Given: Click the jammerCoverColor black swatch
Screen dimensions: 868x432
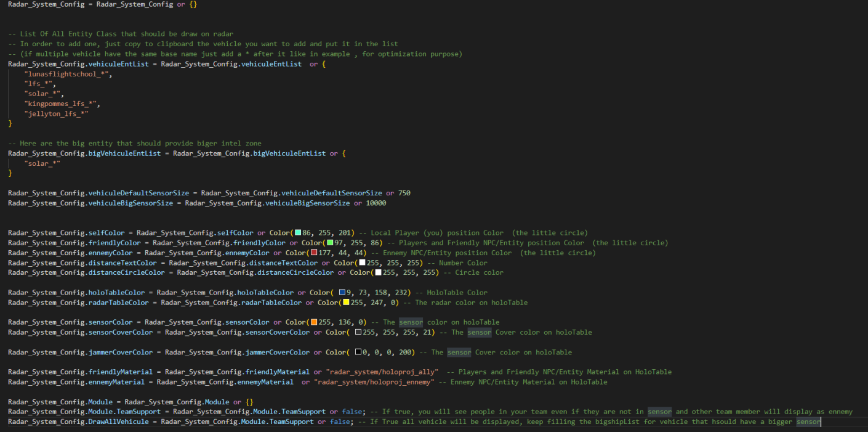Looking at the screenshot, I should point(358,353).
